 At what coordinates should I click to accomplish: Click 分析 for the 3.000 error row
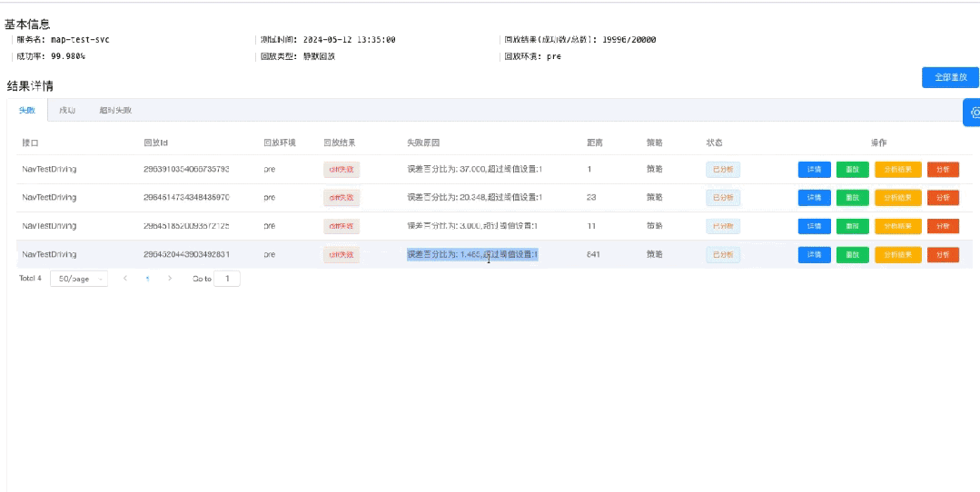pos(943,226)
